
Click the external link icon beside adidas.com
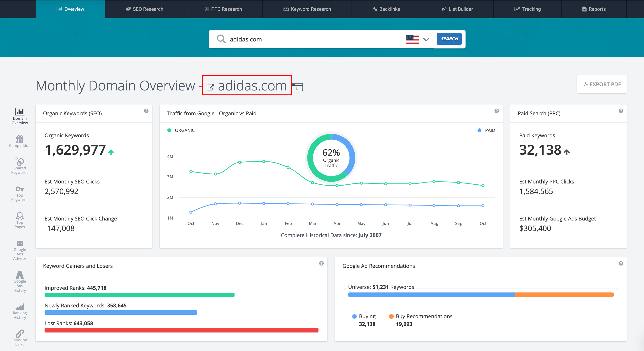pos(210,87)
